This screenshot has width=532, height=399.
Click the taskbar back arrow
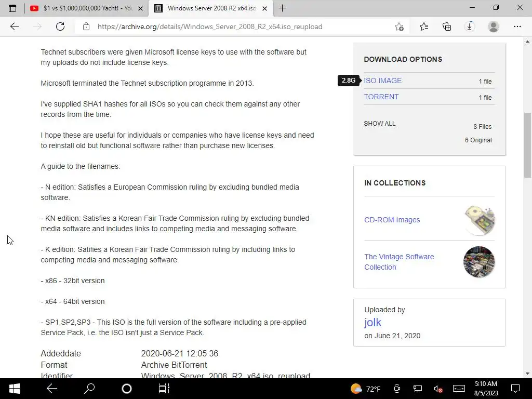tap(52, 389)
